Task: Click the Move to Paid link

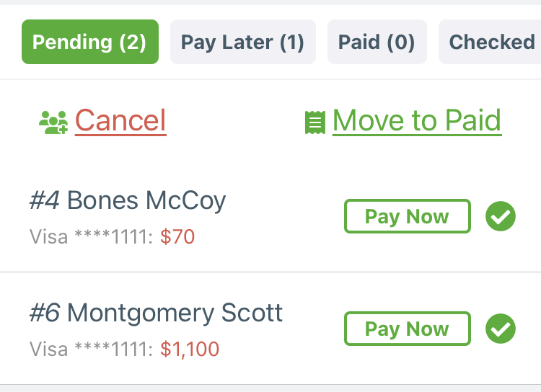Action: [417, 120]
